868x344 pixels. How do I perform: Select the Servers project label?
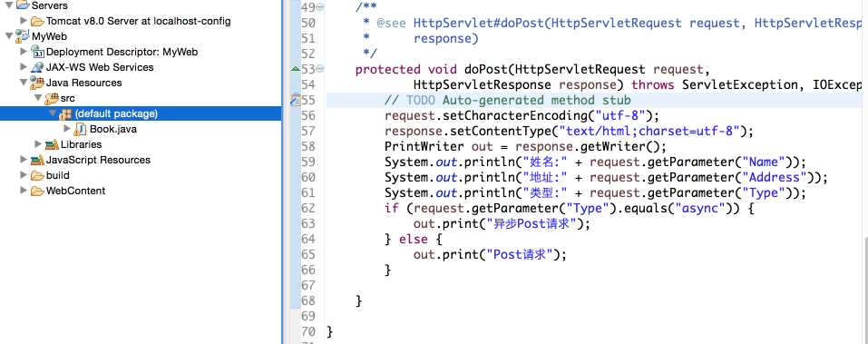click(50, 5)
